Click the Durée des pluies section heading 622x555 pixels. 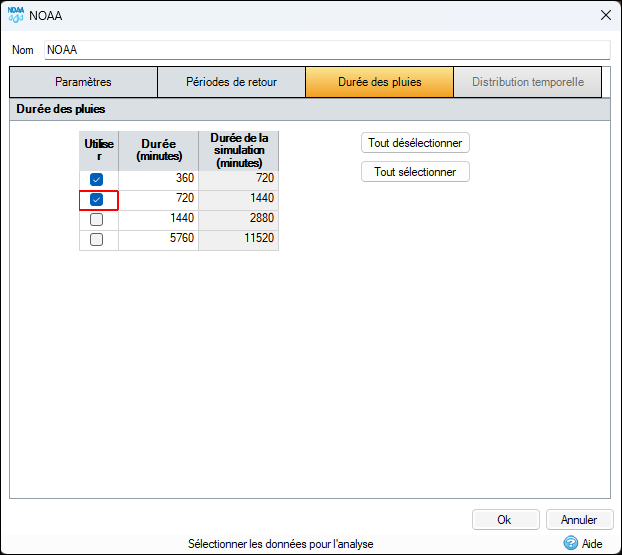coord(61,109)
